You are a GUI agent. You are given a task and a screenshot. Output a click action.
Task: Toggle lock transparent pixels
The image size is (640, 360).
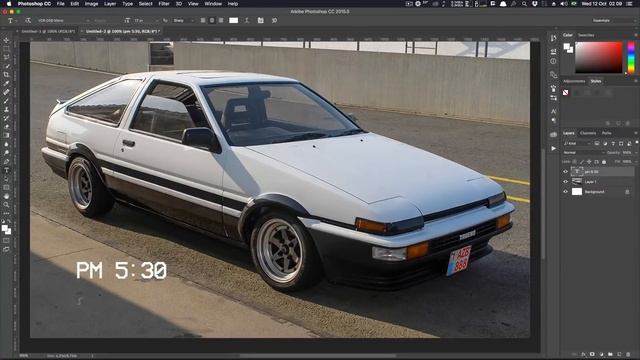574,162
